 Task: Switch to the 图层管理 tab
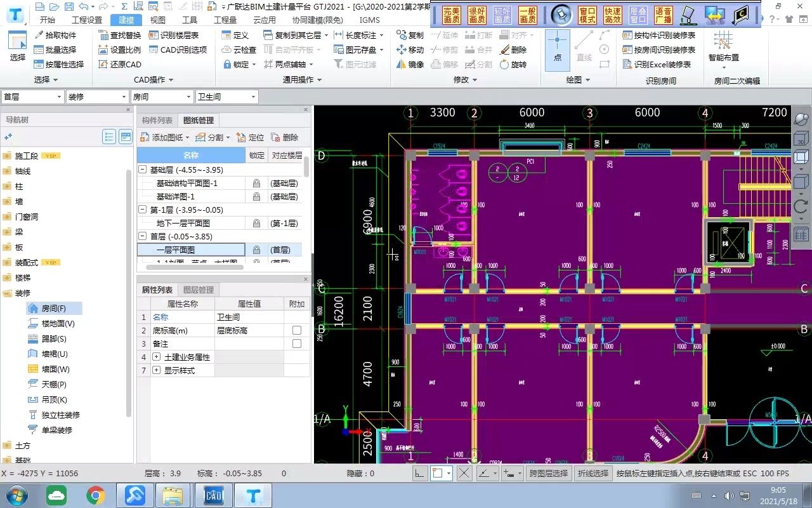[198, 290]
